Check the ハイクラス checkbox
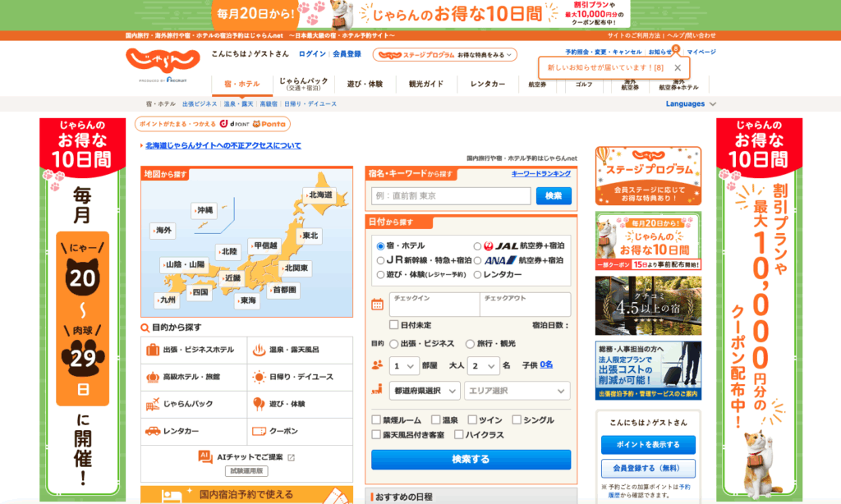The width and height of the screenshot is (841, 504). click(458, 434)
